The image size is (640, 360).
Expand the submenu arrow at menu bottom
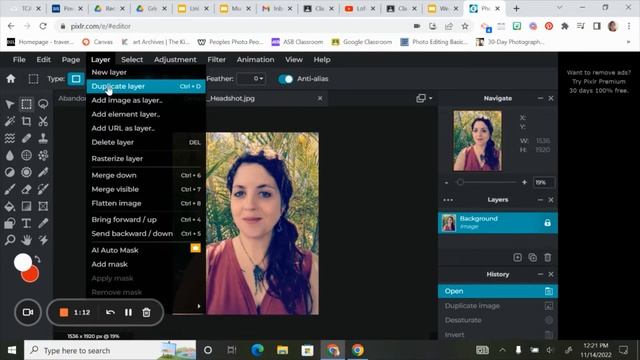pos(199,306)
